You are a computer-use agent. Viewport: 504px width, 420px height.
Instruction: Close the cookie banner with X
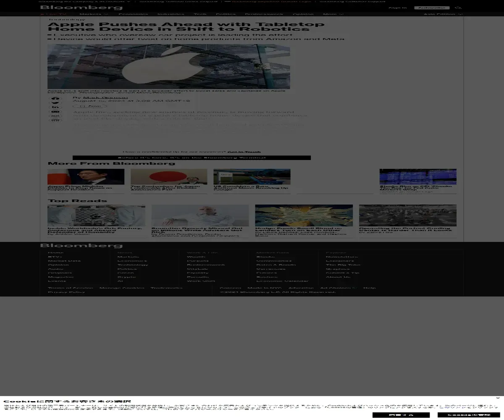pyautogui.click(x=498, y=398)
